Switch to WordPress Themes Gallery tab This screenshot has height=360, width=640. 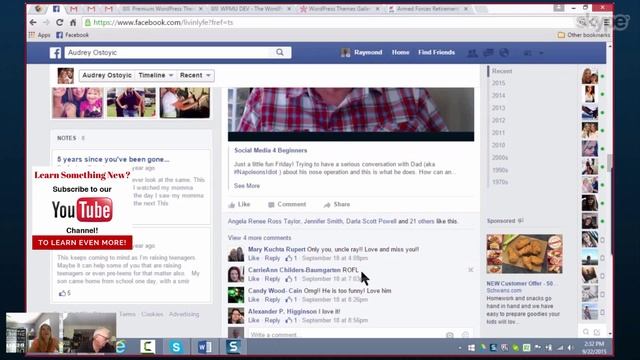340,9
